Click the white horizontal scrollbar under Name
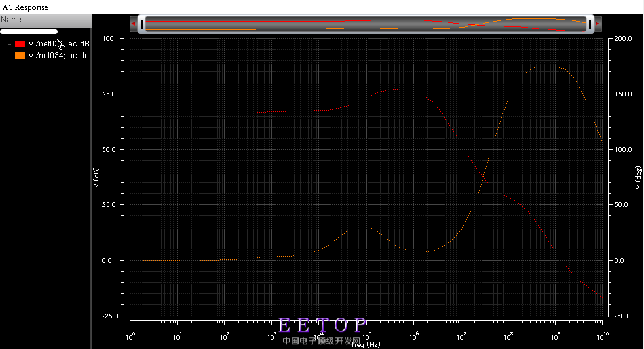The width and height of the screenshot is (644, 349). (x=29, y=31)
